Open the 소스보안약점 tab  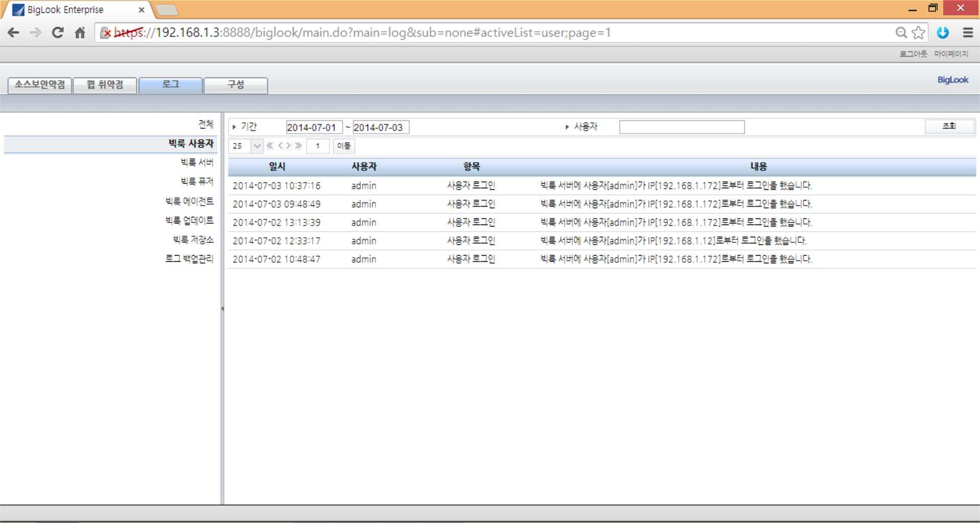point(40,85)
